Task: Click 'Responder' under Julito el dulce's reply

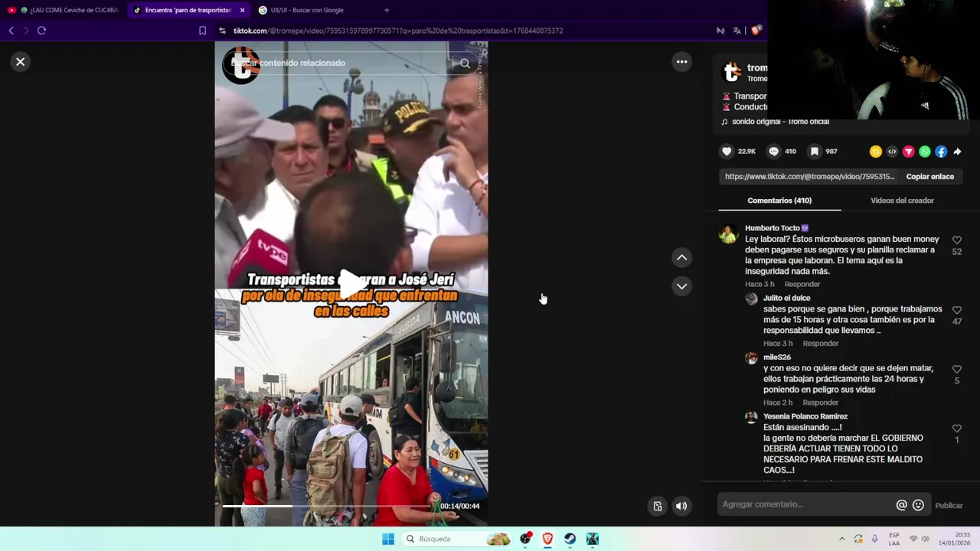Action: [x=820, y=344]
